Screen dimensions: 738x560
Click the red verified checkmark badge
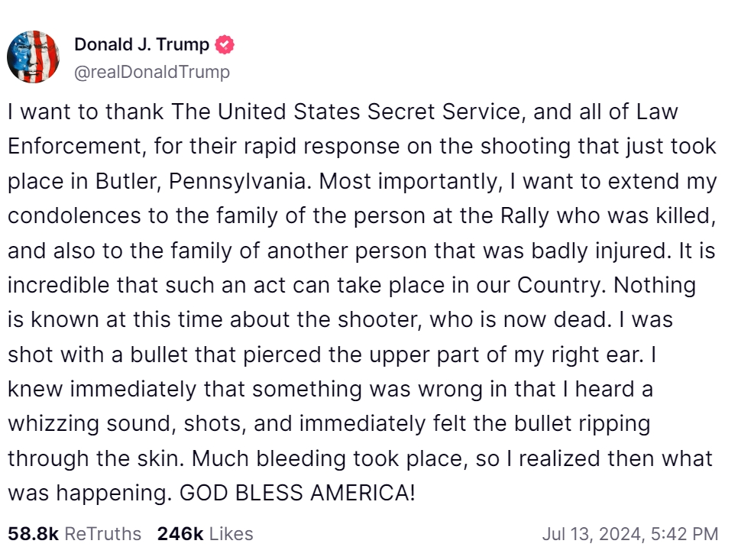(x=225, y=45)
